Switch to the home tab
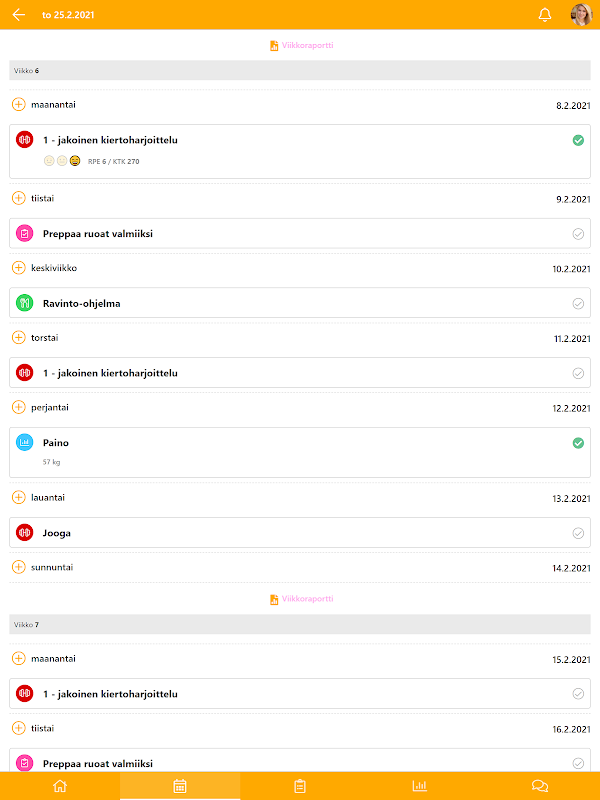The height and width of the screenshot is (800, 600). tap(60, 786)
